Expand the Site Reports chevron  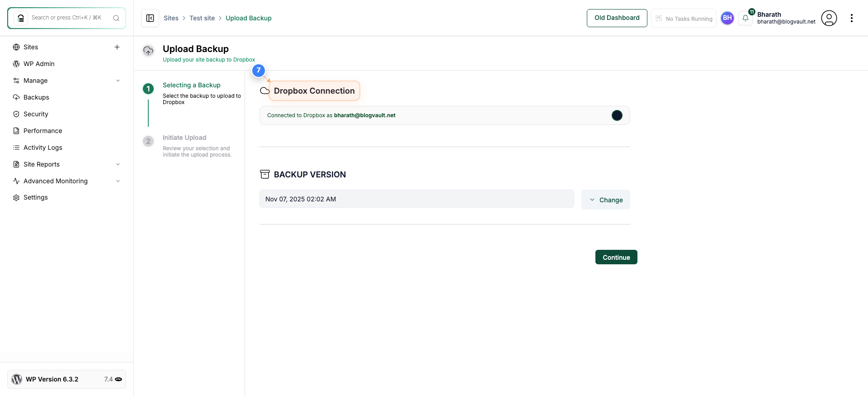click(x=118, y=164)
